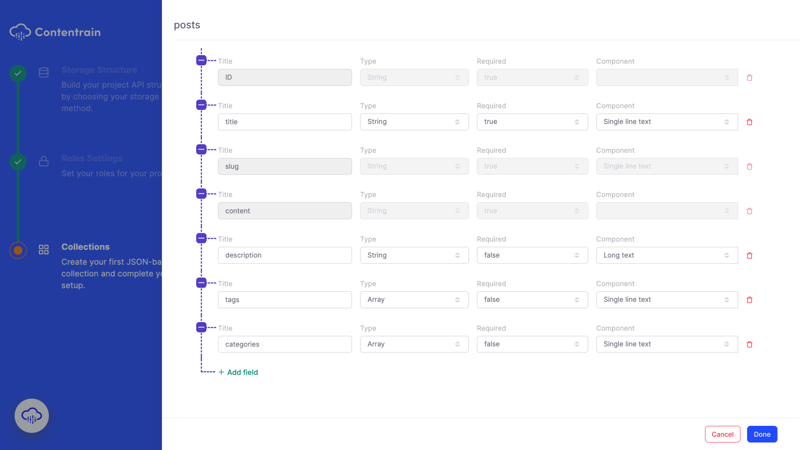This screenshot has width=800, height=450.
Task: Delete the description field row
Action: click(x=749, y=256)
